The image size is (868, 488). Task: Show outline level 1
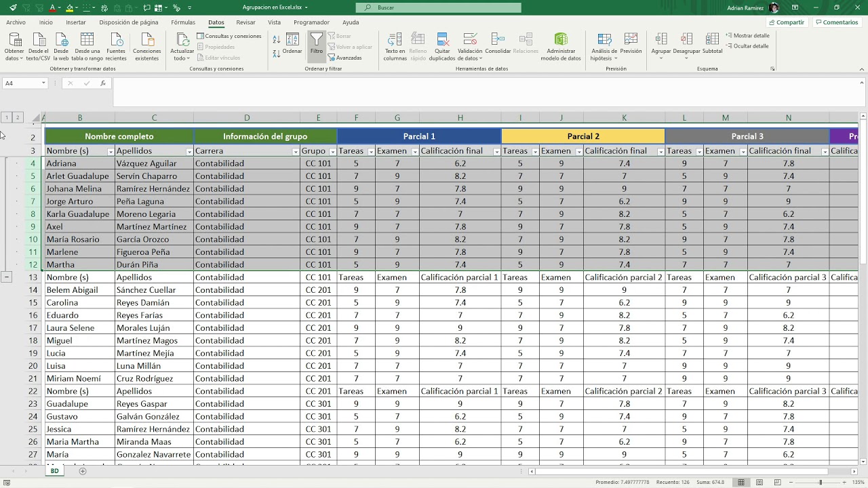[6, 117]
